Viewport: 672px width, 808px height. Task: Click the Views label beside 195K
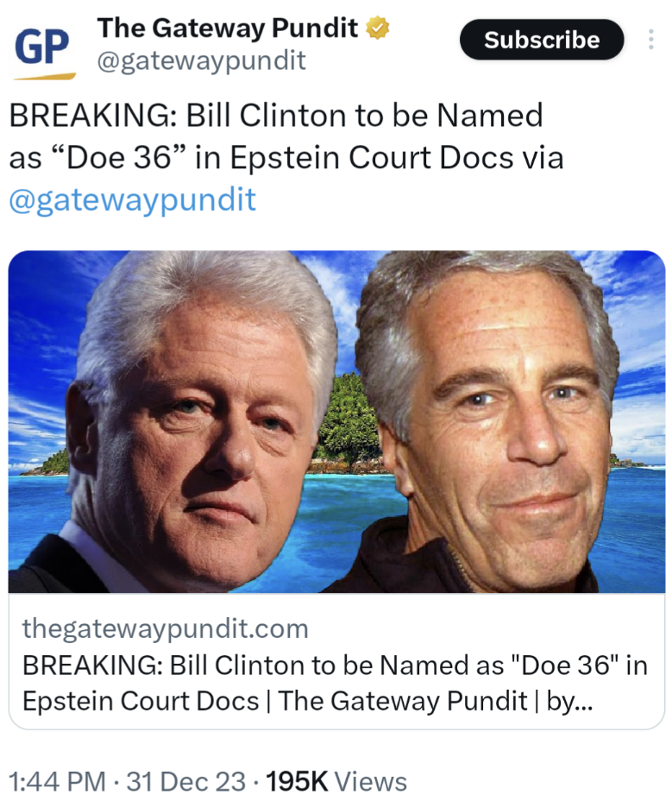click(x=371, y=781)
